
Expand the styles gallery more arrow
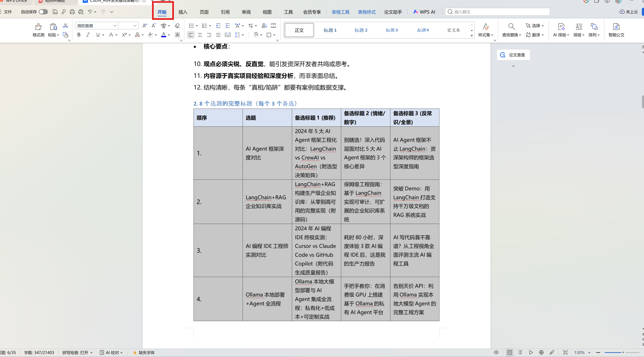[472, 36]
